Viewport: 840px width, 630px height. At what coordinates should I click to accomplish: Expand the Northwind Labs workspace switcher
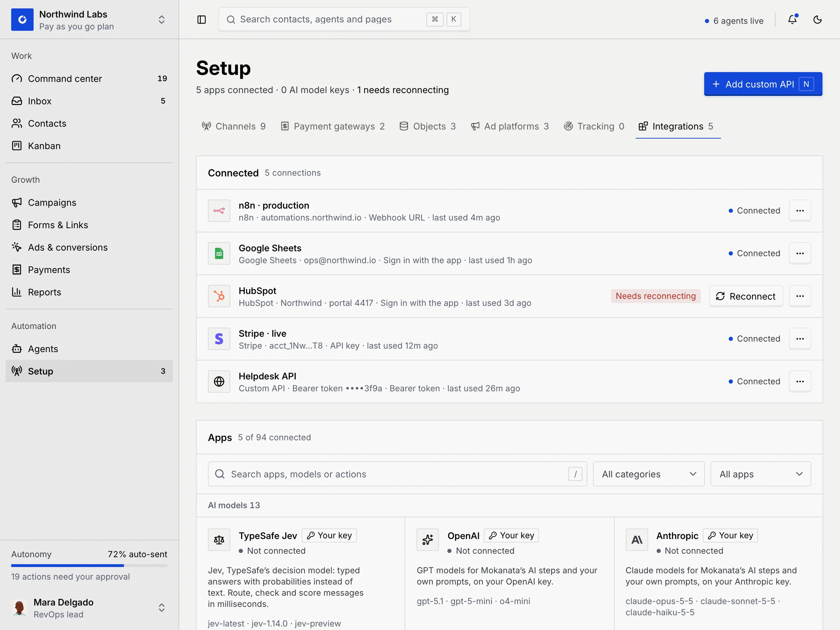click(162, 19)
